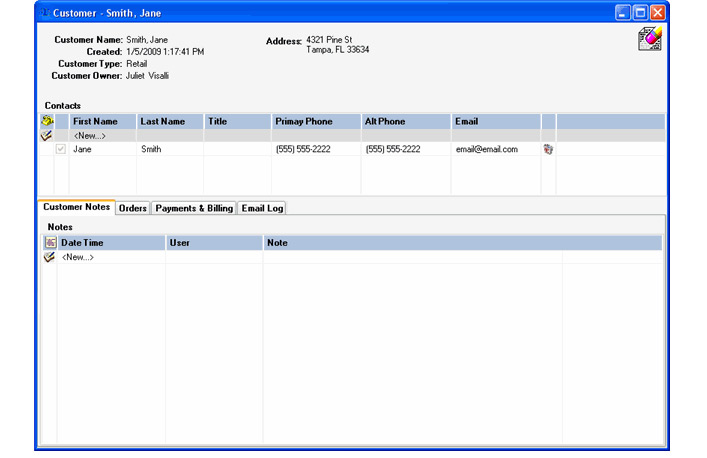Select the last name cell 'Smith'
The image size is (707, 458).
[170, 149]
